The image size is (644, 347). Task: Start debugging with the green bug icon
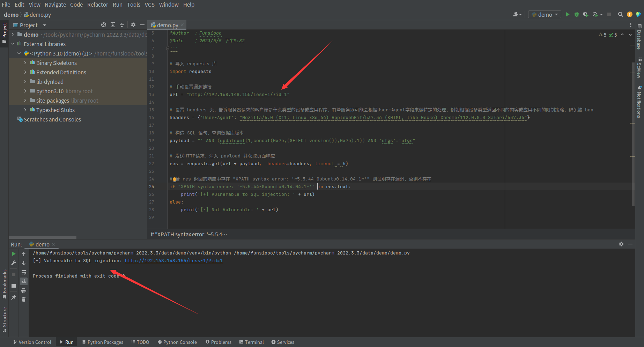(x=577, y=14)
